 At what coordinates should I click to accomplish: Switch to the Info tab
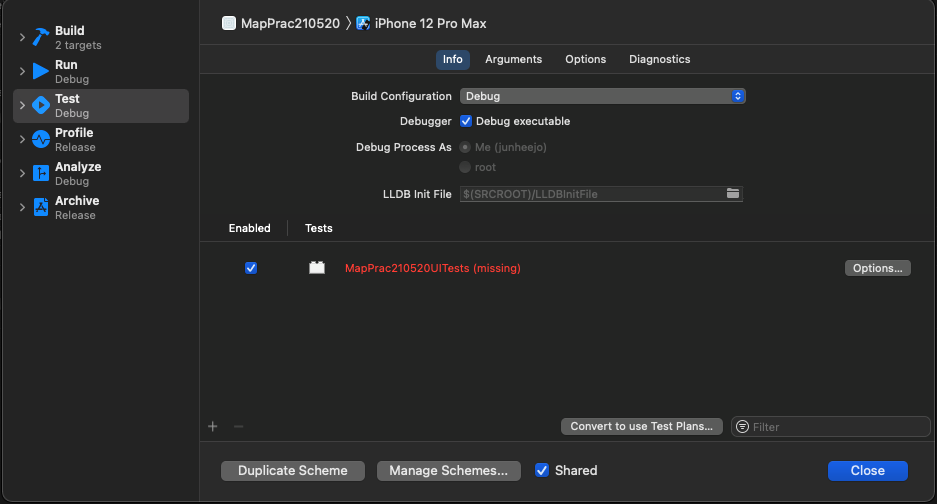coord(452,59)
